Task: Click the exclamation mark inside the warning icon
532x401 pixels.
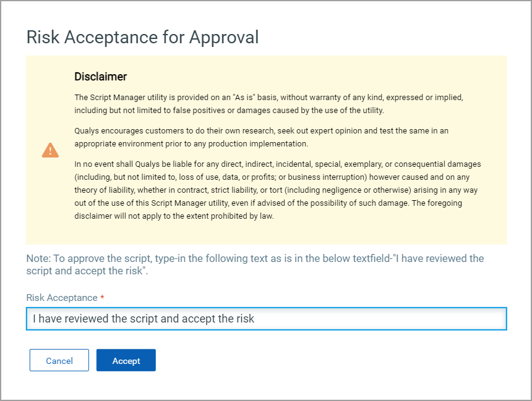Action: click(50, 151)
